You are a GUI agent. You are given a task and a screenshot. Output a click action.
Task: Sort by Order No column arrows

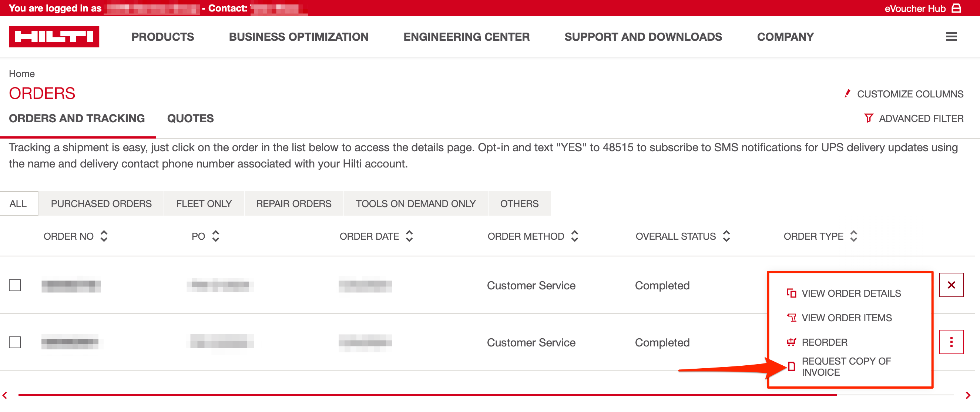click(104, 236)
